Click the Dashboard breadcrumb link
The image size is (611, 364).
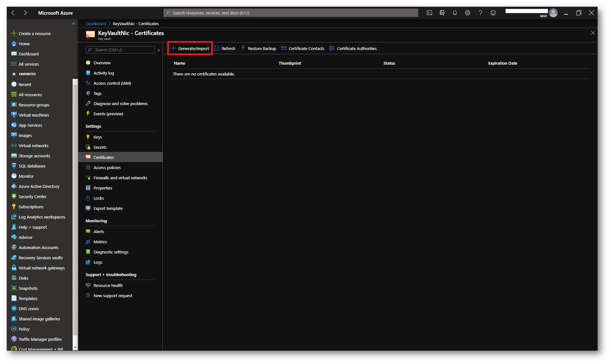tap(96, 24)
